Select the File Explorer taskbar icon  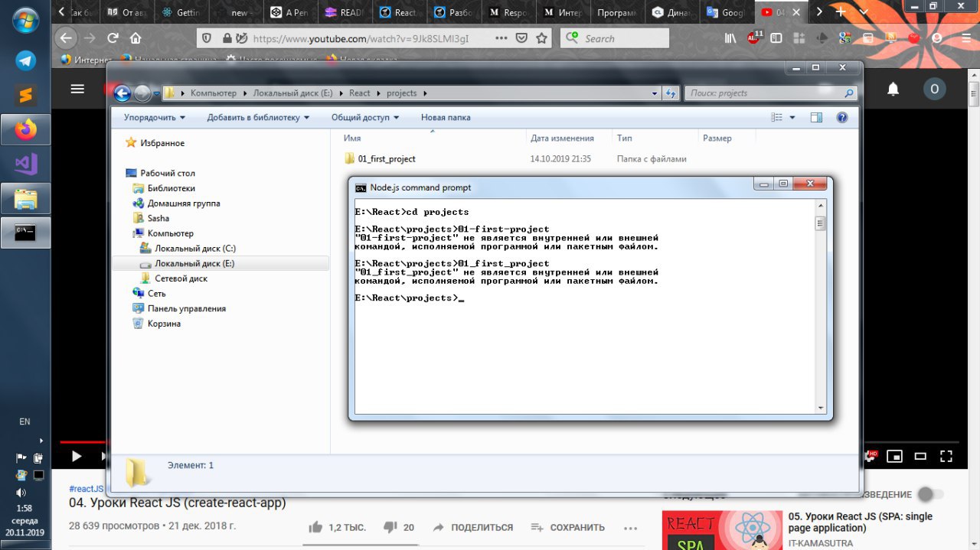[25, 199]
